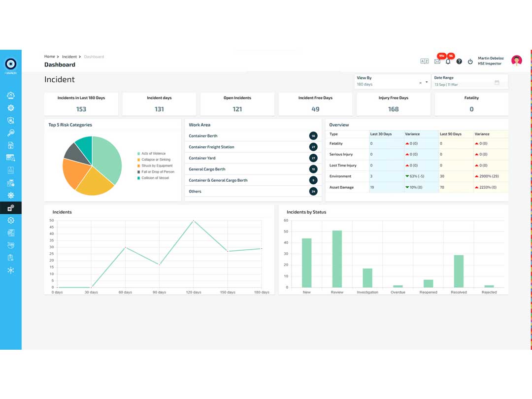Open the user profile avatar
The height and width of the screenshot is (399, 532).
click(517, 61)
